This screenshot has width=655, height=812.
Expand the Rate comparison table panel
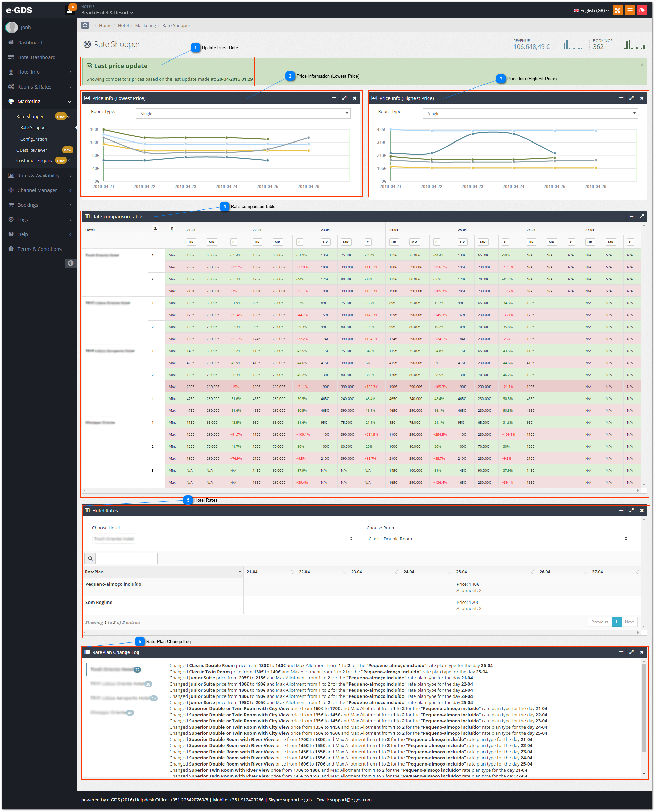click(x=641, y=216)
